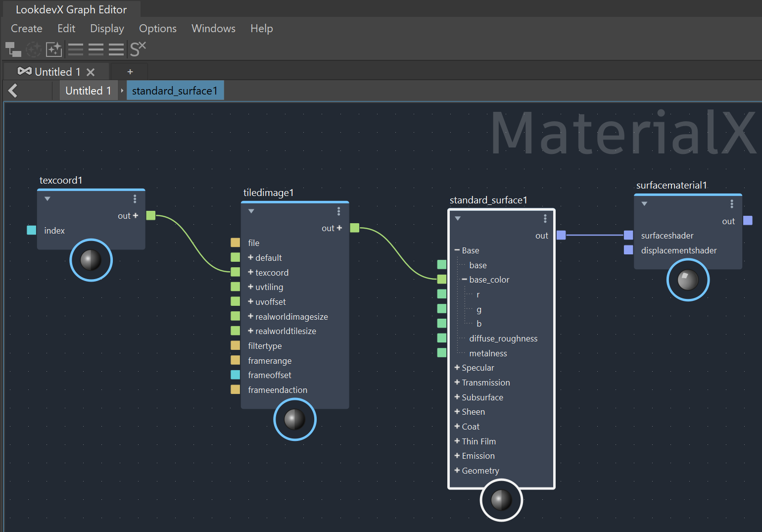Click the dimmed sparkle circle toolbar icon
This screenshot has width=762, height=532.
(34, 49)
